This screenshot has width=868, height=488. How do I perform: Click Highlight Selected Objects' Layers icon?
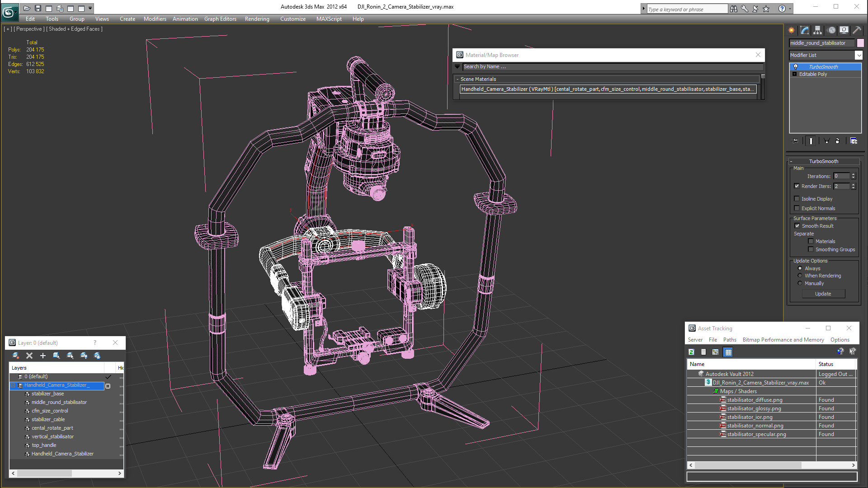(70, 356)
